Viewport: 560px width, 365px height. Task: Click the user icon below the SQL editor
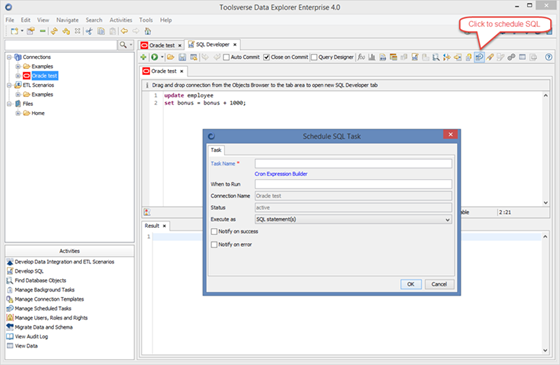point(147,212)
